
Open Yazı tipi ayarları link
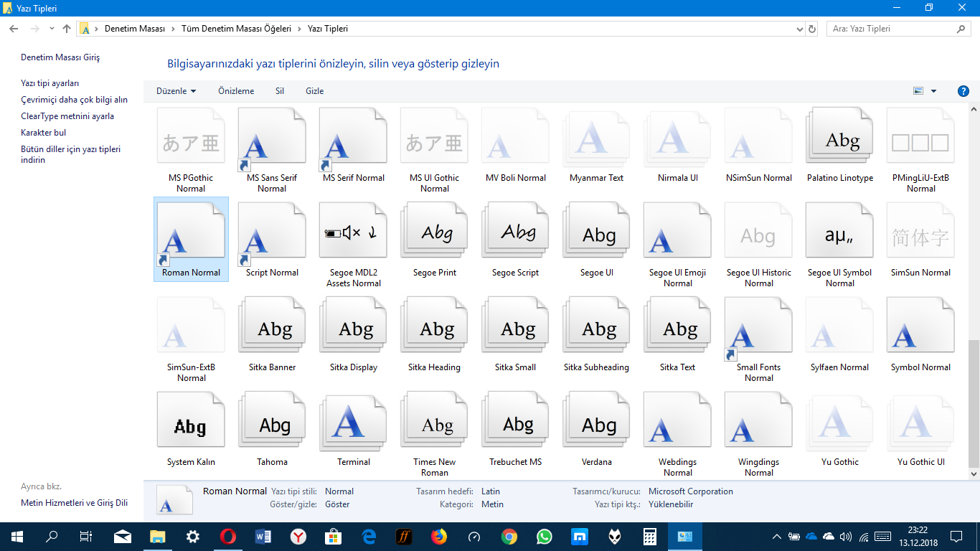tap(50, 83)
